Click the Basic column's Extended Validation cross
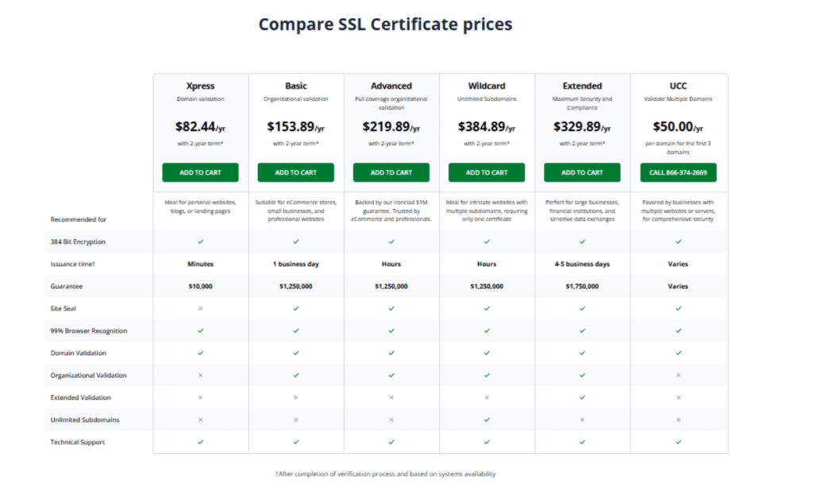Image resolution: width=813 pixels, height=504 pixels. pos(295,398)
